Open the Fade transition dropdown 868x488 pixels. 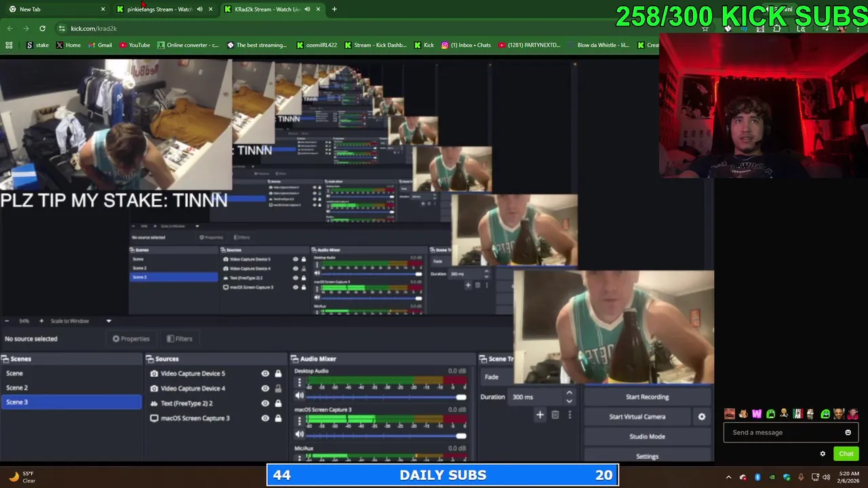(498, 377)
